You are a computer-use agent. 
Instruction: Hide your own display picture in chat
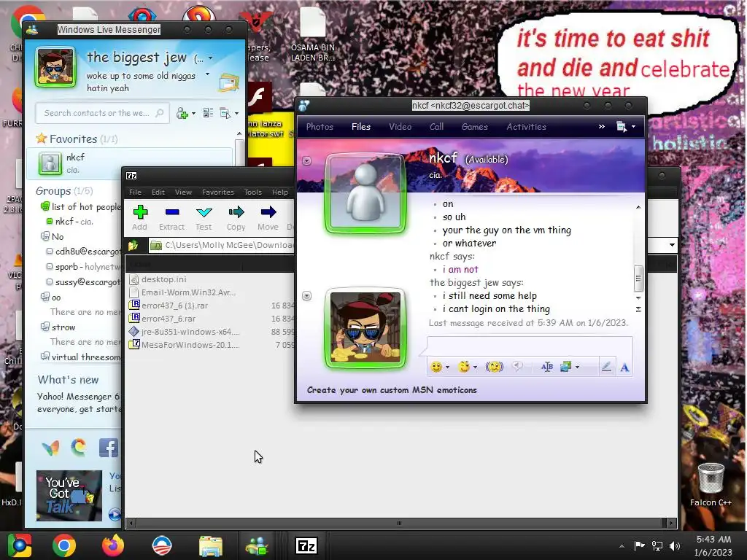coord(307,296)
